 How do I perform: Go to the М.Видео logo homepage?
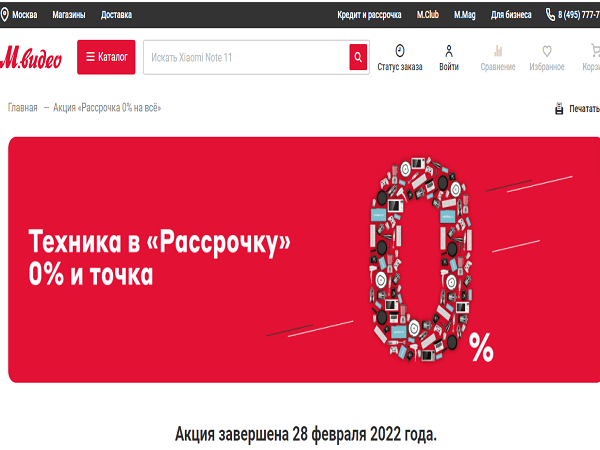(x=31, y=57)
